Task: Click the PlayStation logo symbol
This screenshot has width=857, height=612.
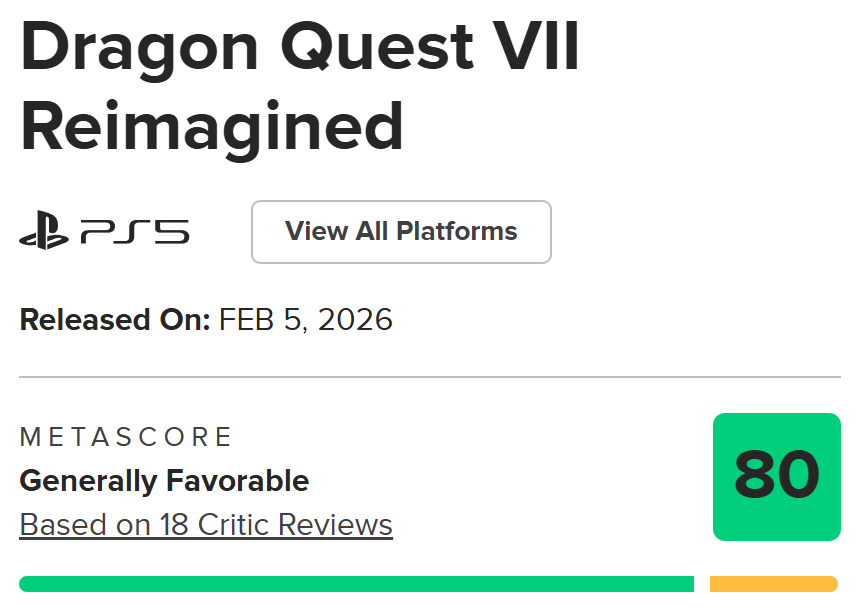Action: pos(44,233)
